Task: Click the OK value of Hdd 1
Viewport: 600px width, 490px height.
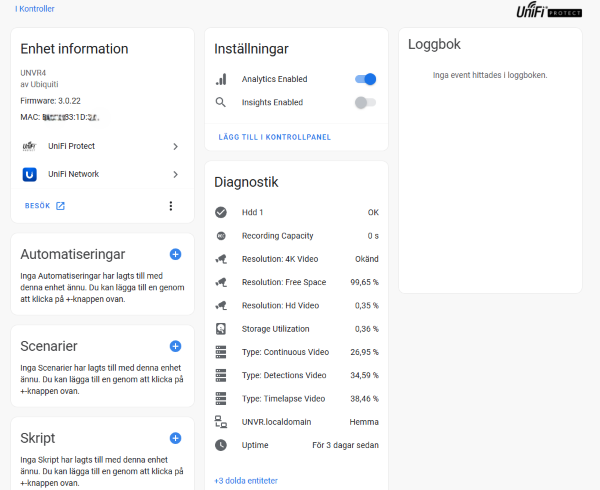Action: [x=373, y=212]
